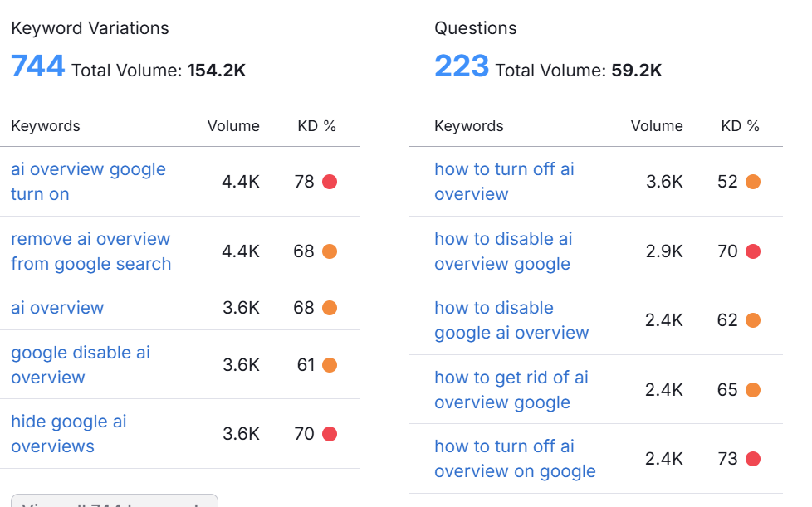Click the red KD dot beside 73
812x507 pixels.
point(753,459)
